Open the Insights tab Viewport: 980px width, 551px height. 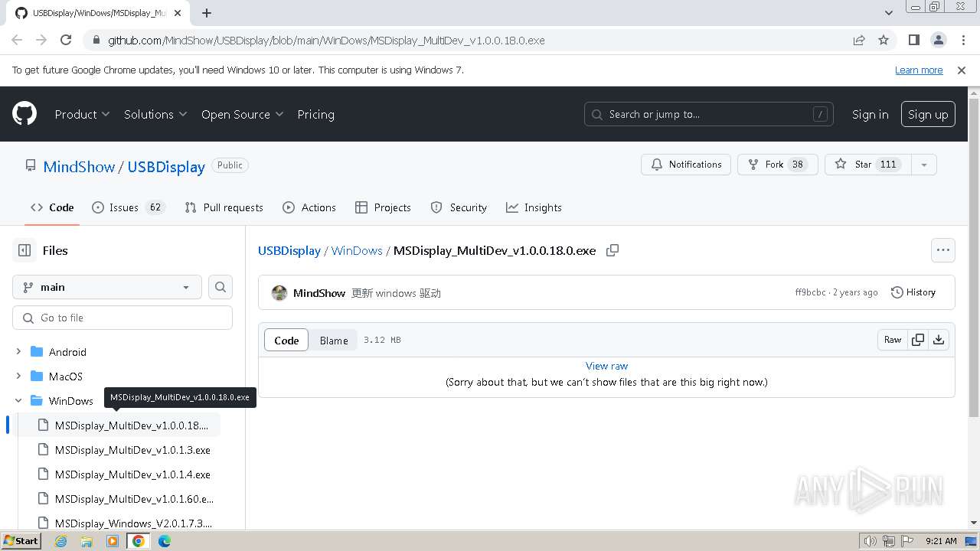pos(534,207)
